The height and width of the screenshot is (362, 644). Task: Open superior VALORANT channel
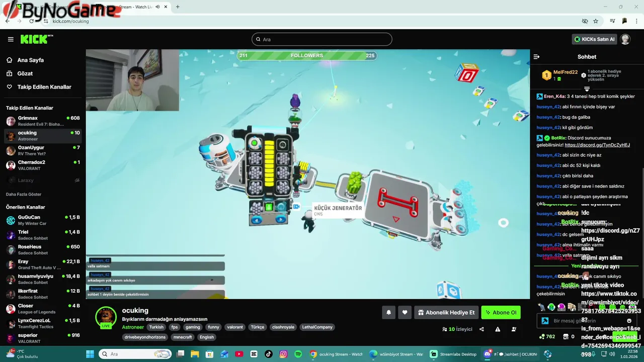coord(43,338)
